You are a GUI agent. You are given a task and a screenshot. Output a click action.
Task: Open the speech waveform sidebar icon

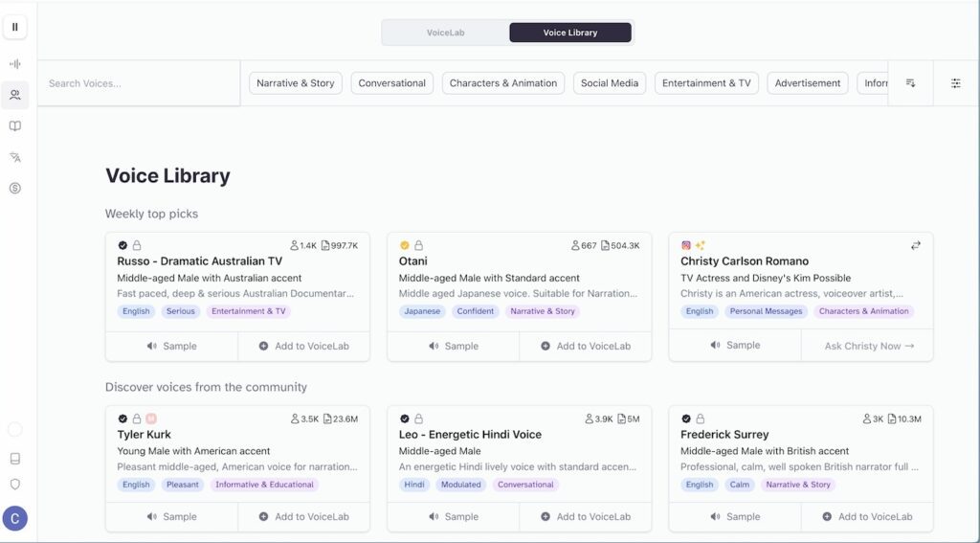pyautogui.click(x=14, y=64)
